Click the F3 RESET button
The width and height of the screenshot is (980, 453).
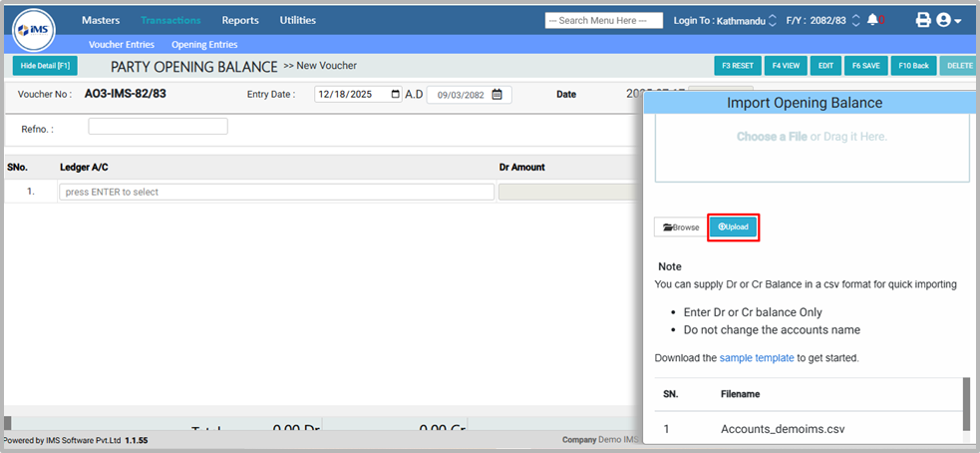738,66
